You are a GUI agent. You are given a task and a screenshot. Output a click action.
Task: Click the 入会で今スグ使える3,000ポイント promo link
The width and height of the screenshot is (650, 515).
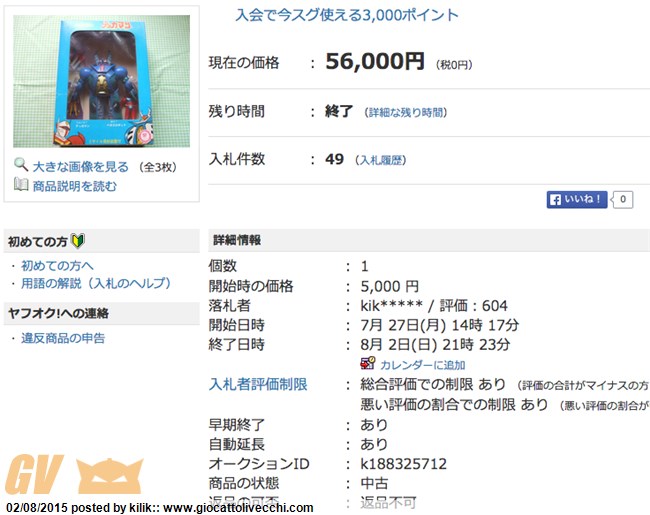347,15
